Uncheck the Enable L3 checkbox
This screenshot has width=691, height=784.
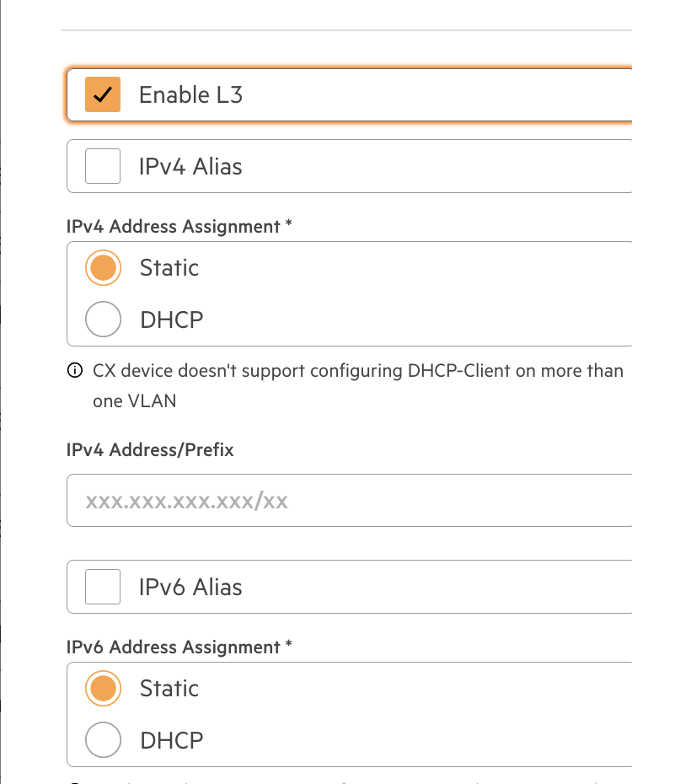(x=103, y=94)
